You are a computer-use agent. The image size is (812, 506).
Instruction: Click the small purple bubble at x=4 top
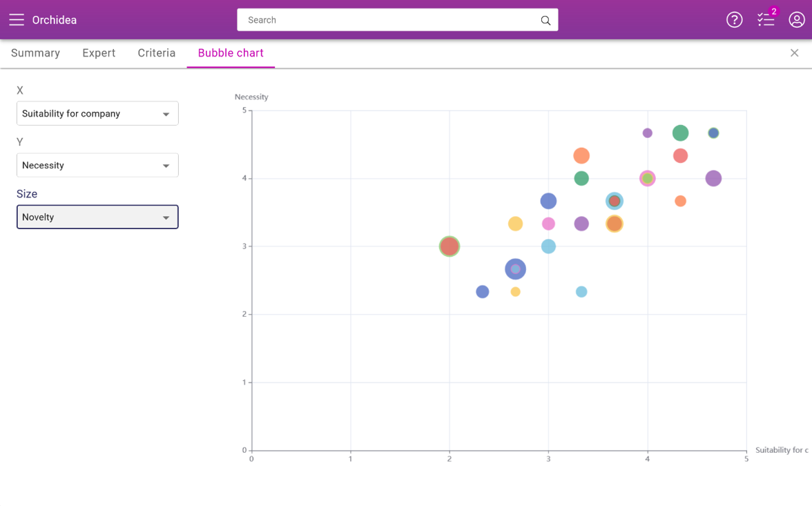(648, 133)
